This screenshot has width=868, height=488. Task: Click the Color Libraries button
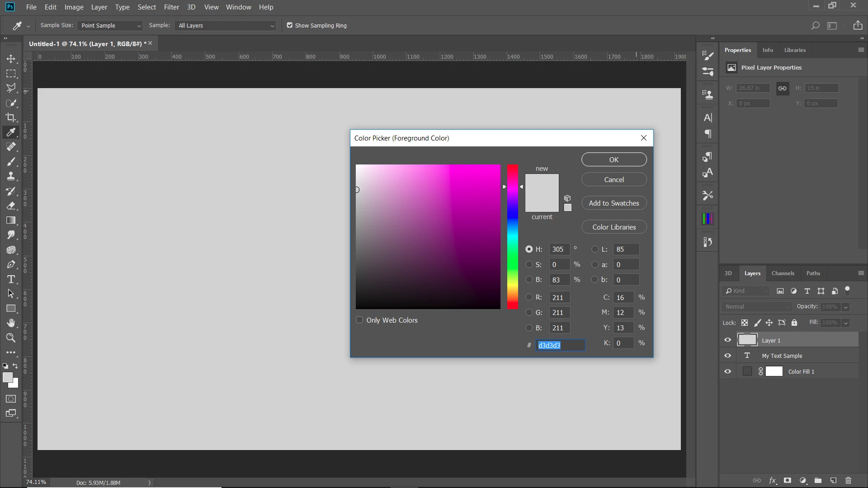coord(613,227)
